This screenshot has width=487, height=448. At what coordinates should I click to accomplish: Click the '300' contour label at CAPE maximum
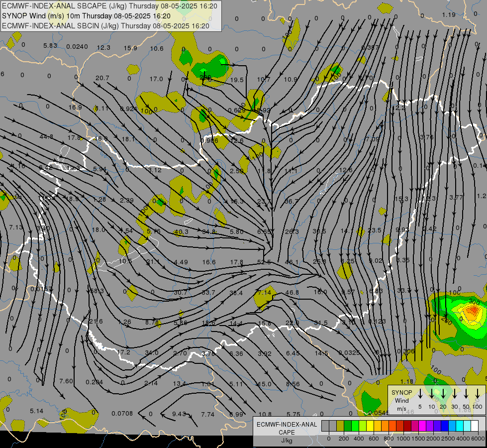tap(474, 302)
